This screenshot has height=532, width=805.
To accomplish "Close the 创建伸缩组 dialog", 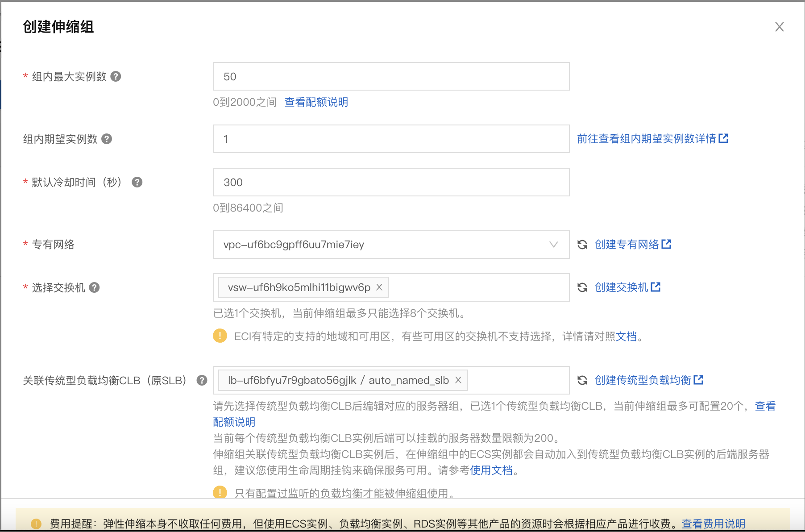I will pyautogui.click(x=779, y=27).
